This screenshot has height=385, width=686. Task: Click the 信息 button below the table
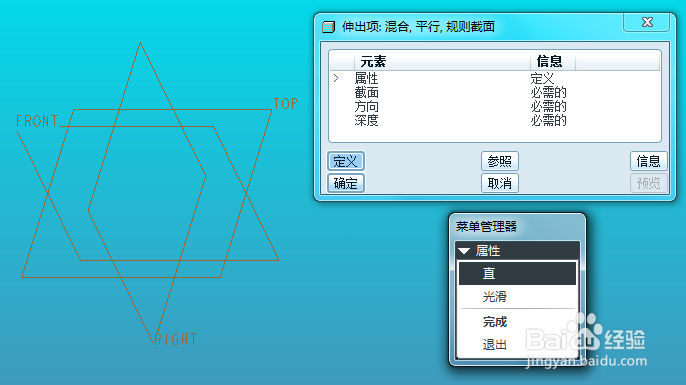pos(648,161)
